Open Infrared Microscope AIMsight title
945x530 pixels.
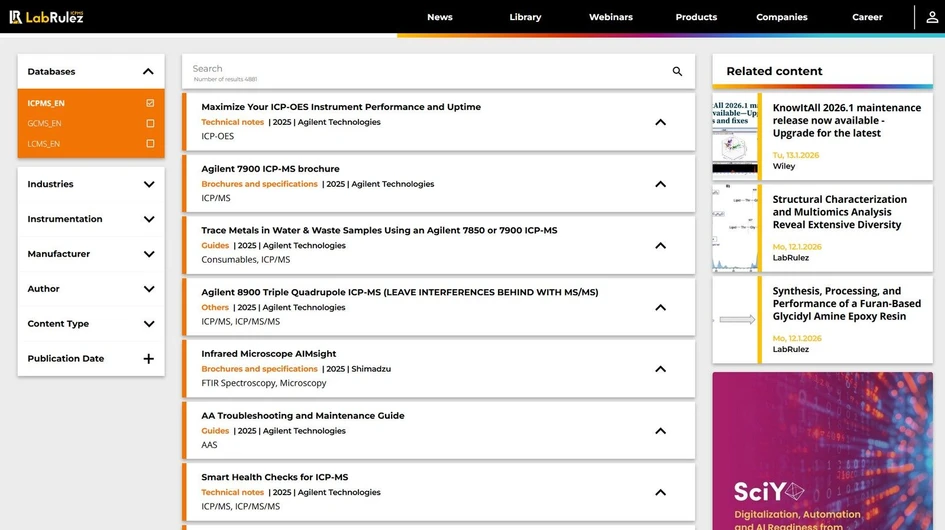[x=269, y=354]
